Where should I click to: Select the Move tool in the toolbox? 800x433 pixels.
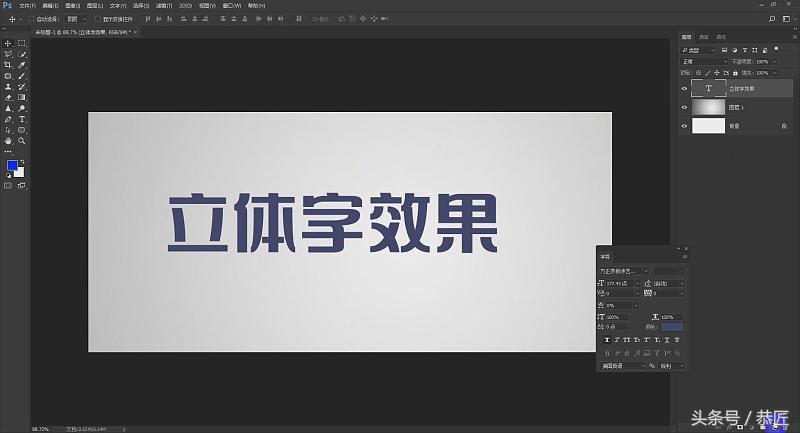(x=8, y=43)
